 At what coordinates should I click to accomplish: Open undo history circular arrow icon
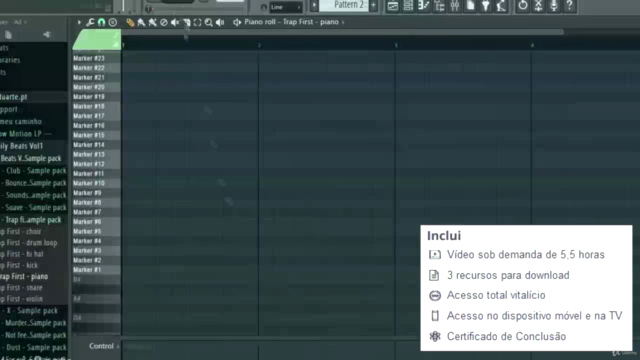pyautogui.click(x=522, y=6)
